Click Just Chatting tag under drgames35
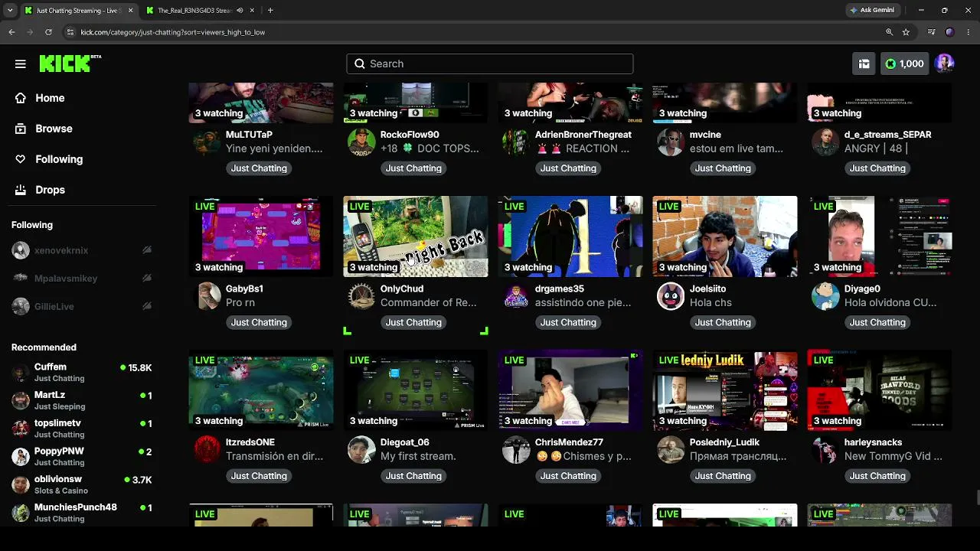 pos(568,322)
